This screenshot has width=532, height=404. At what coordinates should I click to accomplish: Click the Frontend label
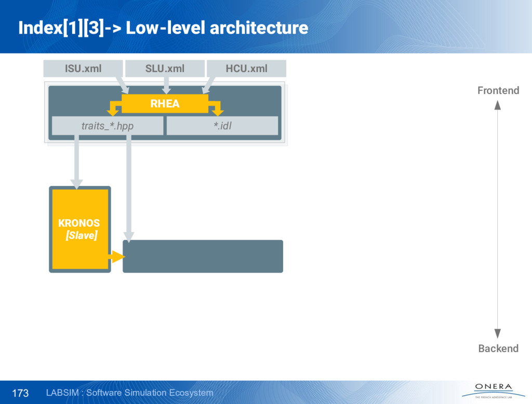(498, 90)
